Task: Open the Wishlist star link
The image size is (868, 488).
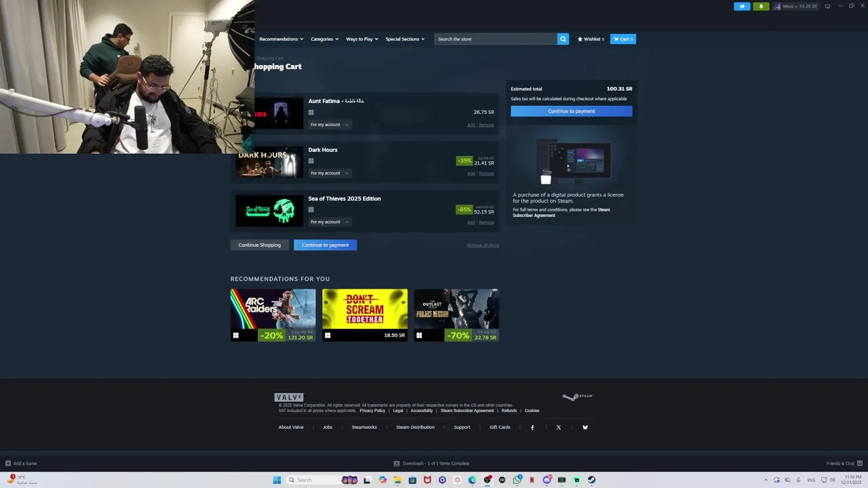Action: tap(591, 39)
